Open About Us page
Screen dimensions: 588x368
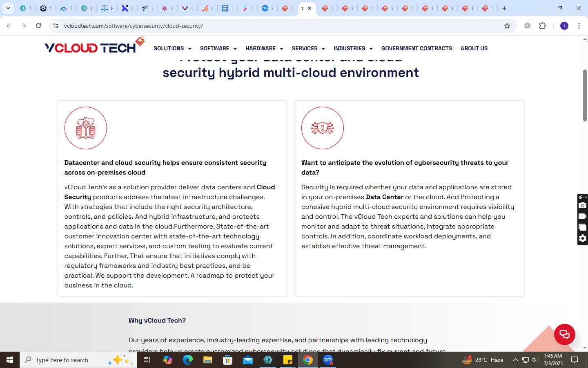click(x=474, y=48)
